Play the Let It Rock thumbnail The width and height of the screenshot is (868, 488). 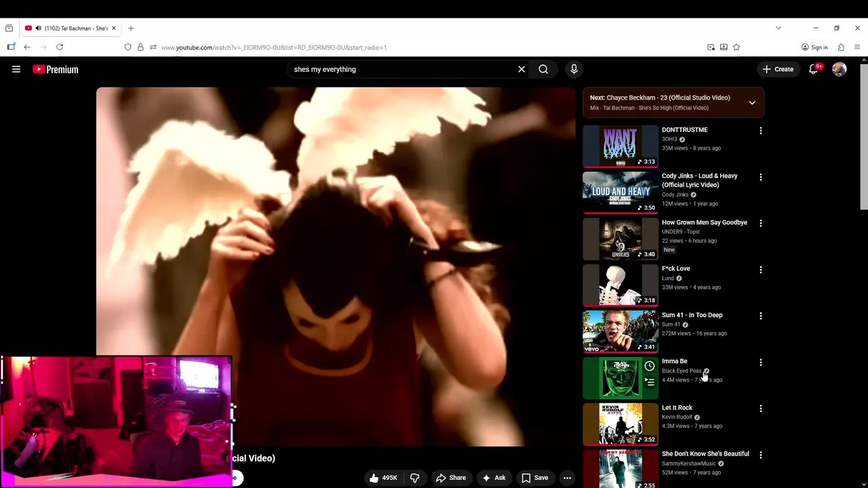pyautogui.click(x=620, y=424)
